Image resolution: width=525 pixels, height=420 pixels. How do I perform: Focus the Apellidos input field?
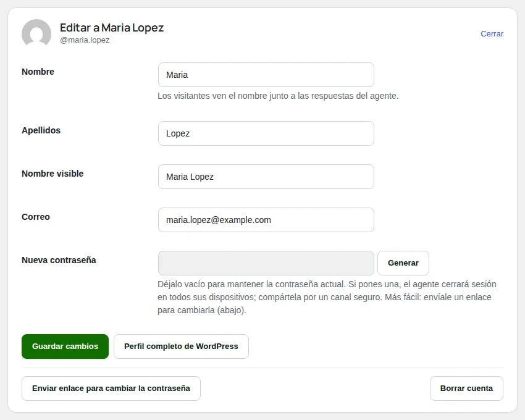[266, 133]
